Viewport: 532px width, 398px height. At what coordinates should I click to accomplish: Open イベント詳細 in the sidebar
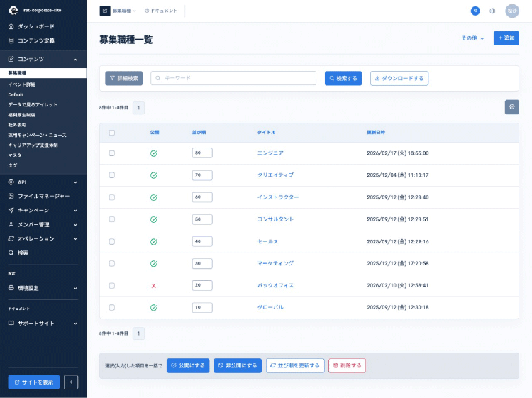pyautogui.click(x=22, y=84)
